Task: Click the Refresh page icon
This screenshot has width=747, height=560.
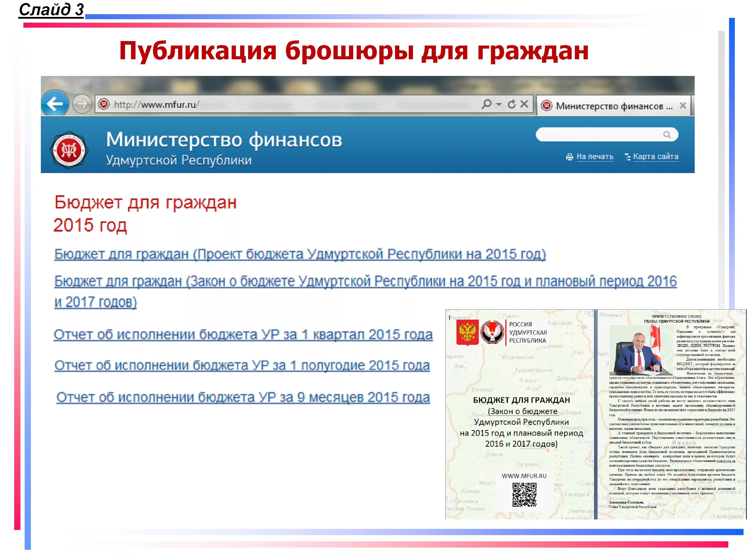Action: pos(512,104)
